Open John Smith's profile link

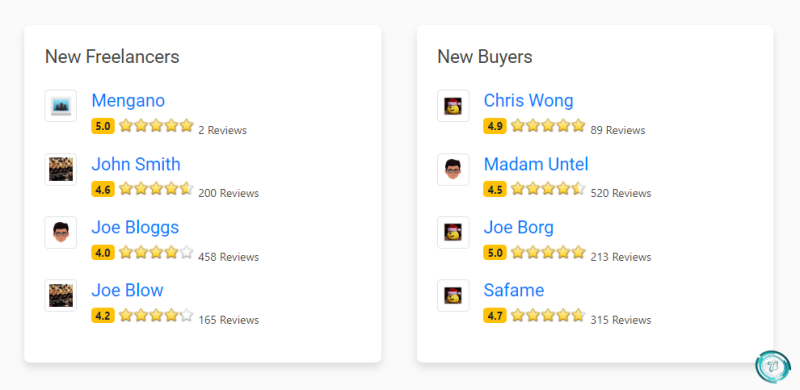pyautogui.click(x=136, y=164)
